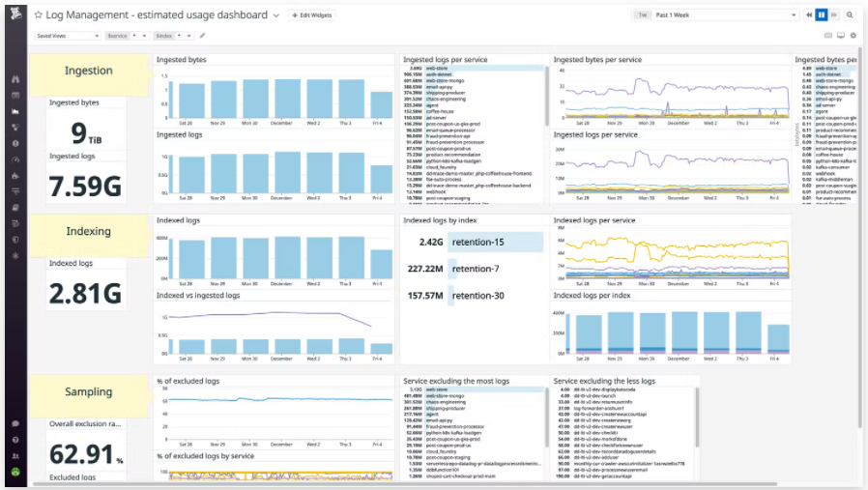Viewport: 868px width, 490px height.
Task: Expand the $index variable dropdown
Action: tap(175, 36)
